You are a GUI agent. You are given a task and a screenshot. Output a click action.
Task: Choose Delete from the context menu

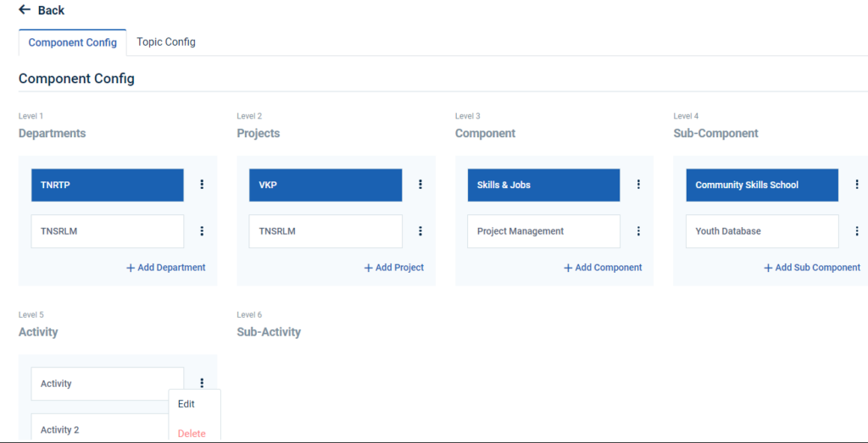192,434
